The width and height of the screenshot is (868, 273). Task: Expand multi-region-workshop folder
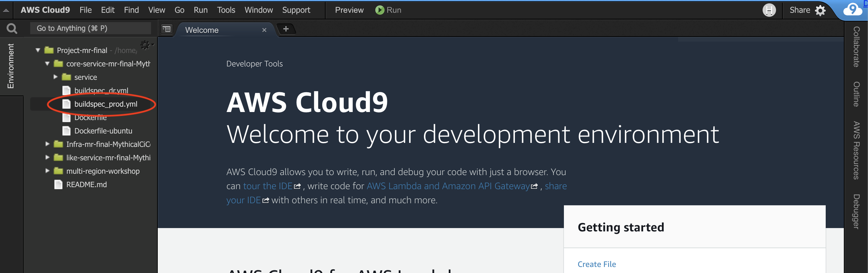[47, 171]
